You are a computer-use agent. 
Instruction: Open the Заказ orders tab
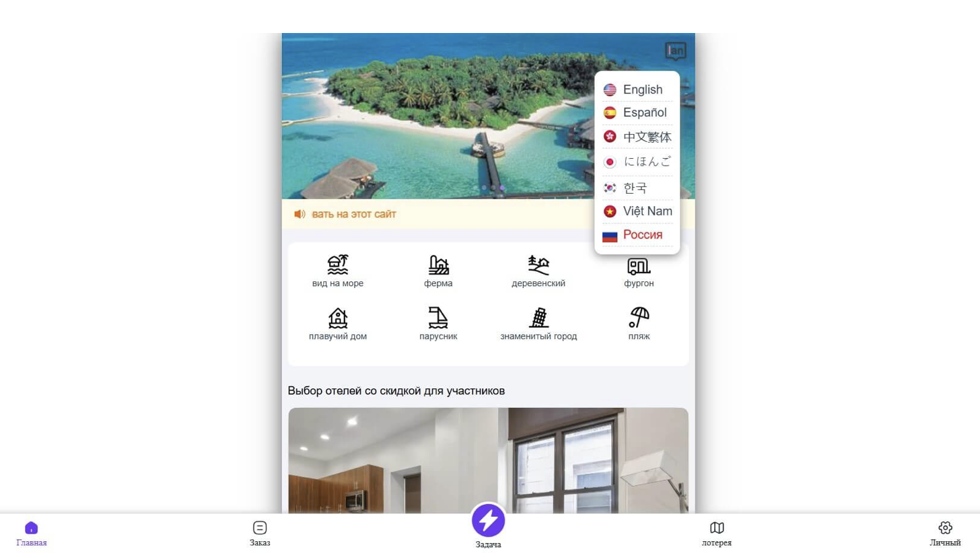tap(260, 534)
